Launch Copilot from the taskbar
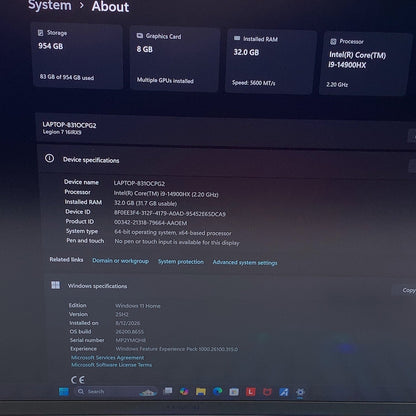416x416 pixels. [184, 391]
